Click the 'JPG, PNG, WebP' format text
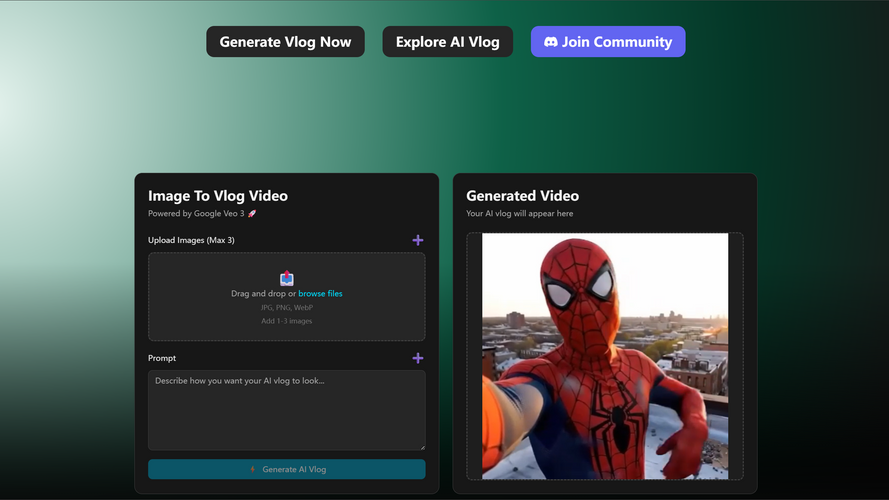Image resolution: width=889 pixels, height=500 pixels. (x=287, y=308)
